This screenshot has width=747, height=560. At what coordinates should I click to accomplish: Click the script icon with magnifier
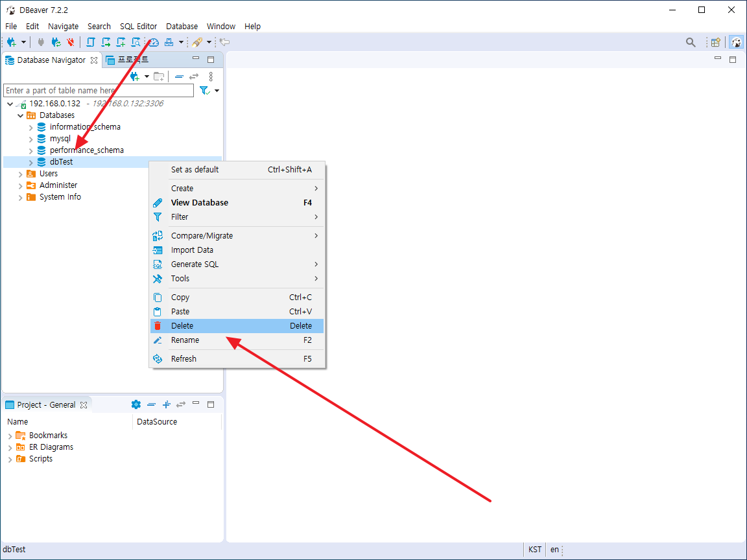tap(136, 42)
